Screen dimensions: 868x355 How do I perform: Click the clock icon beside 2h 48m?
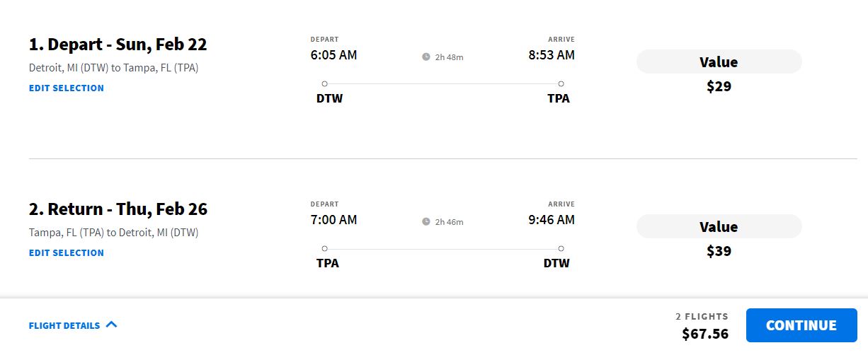click(426, 57)
